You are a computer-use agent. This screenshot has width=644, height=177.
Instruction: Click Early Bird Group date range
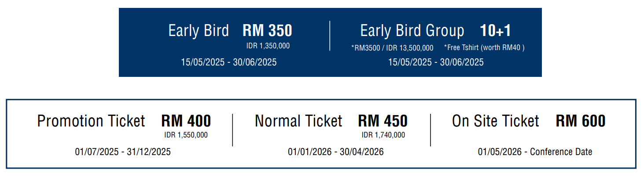[x=436, y=62]
